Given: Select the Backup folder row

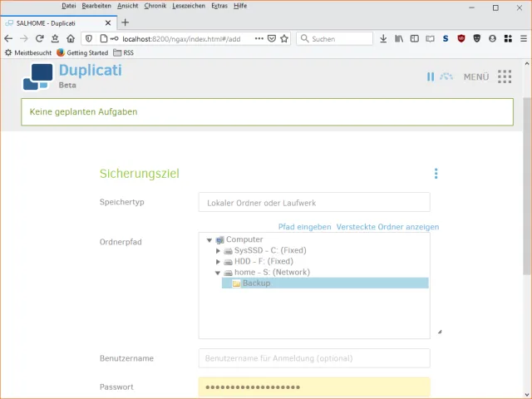Looking at the screenshot, I should (325, 283).
